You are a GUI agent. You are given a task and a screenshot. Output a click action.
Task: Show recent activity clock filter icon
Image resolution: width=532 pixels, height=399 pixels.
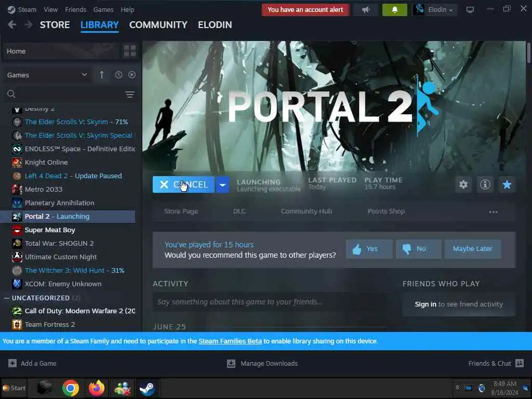(118, 75)
